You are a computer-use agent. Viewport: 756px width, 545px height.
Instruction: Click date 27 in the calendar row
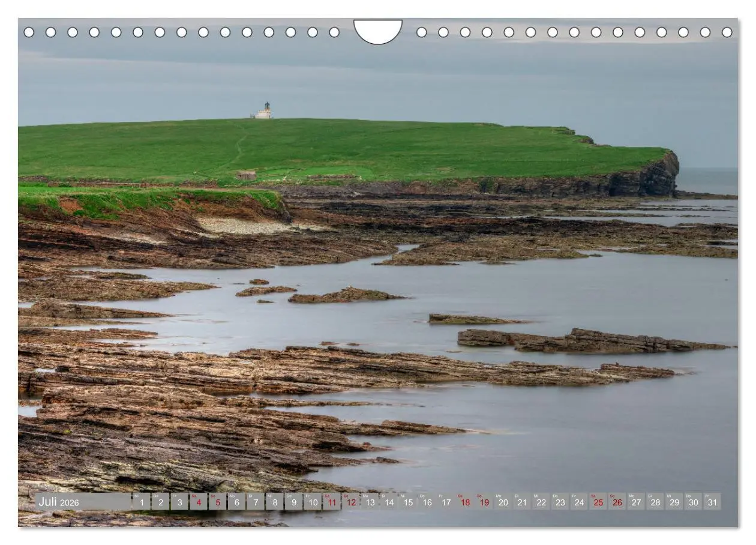tap(635, 502)
